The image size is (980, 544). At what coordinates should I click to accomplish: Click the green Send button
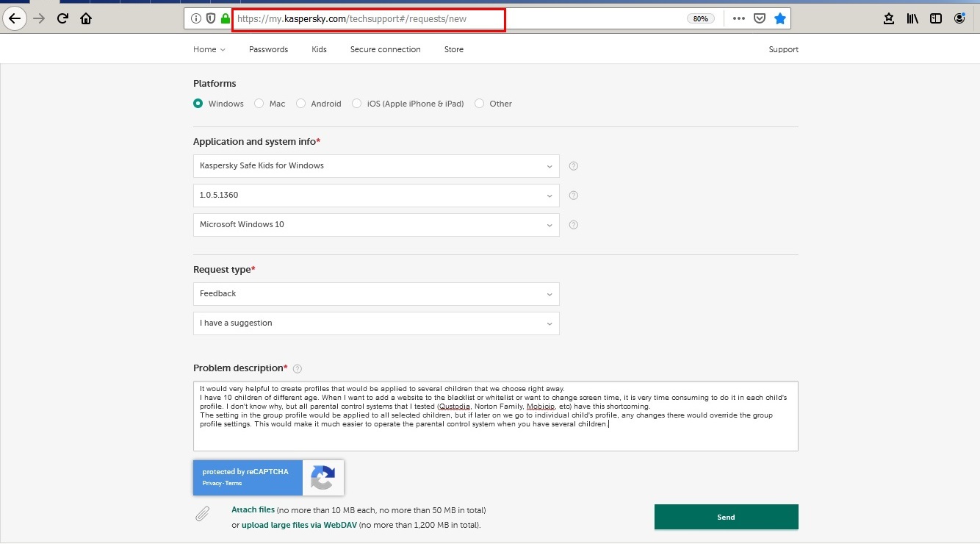(726, 517)
